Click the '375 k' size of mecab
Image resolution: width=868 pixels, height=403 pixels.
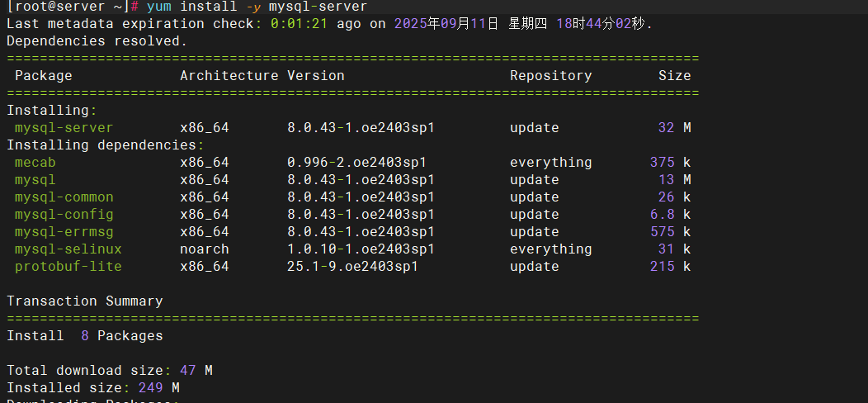click(670, 163)
